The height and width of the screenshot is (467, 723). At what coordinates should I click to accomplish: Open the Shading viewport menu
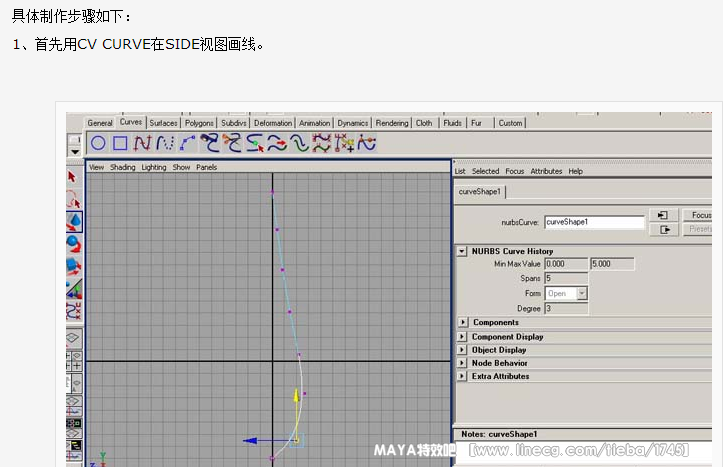pyautogui.click(x=122, y=168)
